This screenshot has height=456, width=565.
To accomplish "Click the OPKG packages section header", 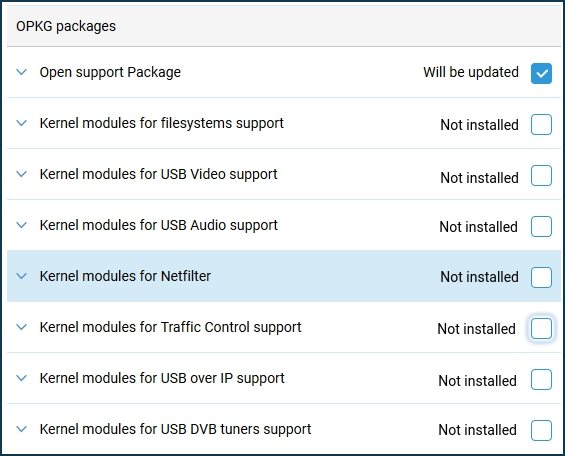I will tap(66, 26).
